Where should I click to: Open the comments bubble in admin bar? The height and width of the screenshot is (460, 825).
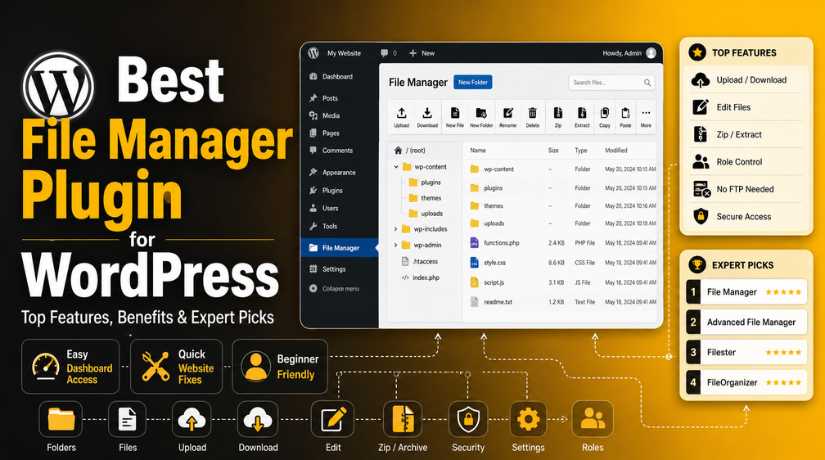[x=385, y=53]
